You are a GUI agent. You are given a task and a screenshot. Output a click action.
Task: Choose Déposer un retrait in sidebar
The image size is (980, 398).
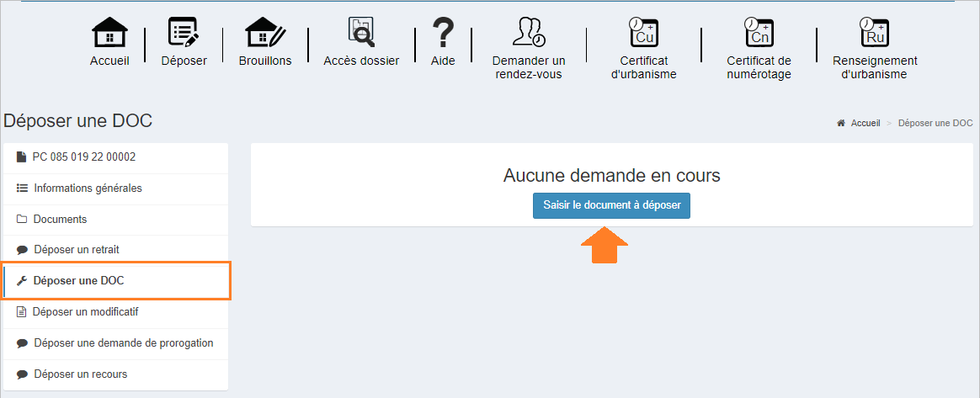tap(82, 250)
